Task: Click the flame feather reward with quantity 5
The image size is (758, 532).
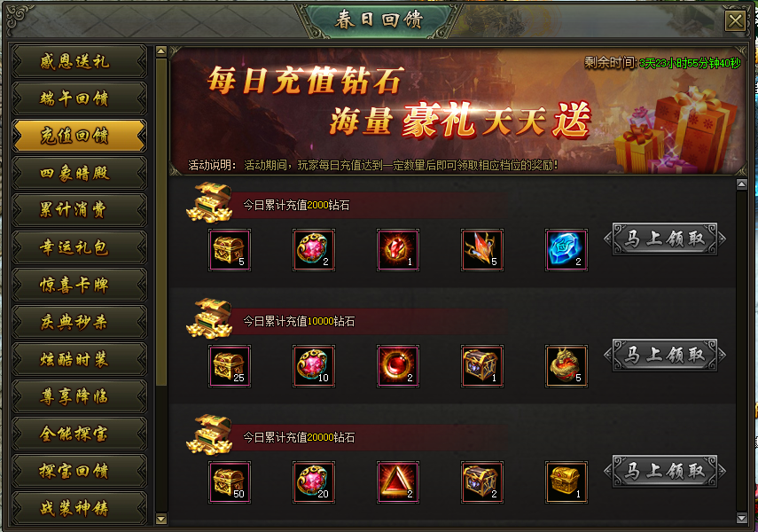Action: (482, 250)
